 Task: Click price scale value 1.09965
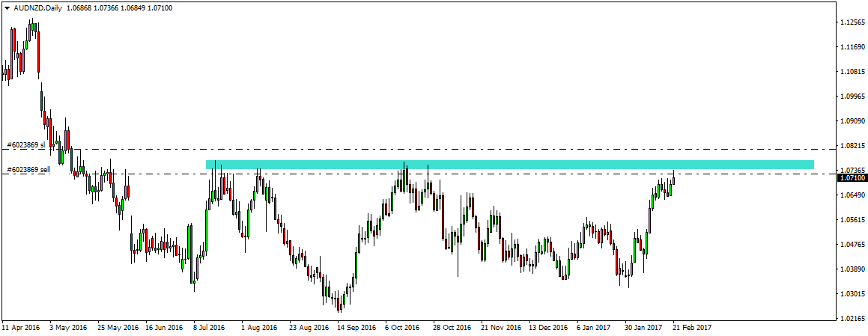click(852, 97)
